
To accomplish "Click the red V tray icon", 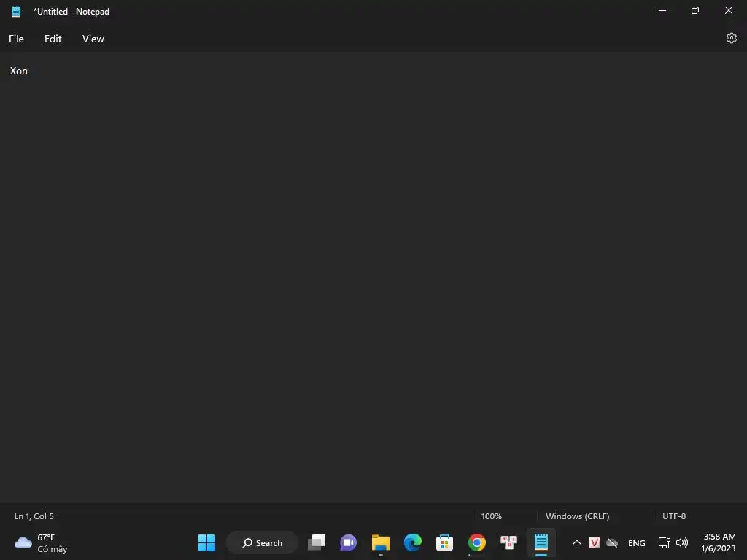I will pyautogui.click(x=594, y=542).
